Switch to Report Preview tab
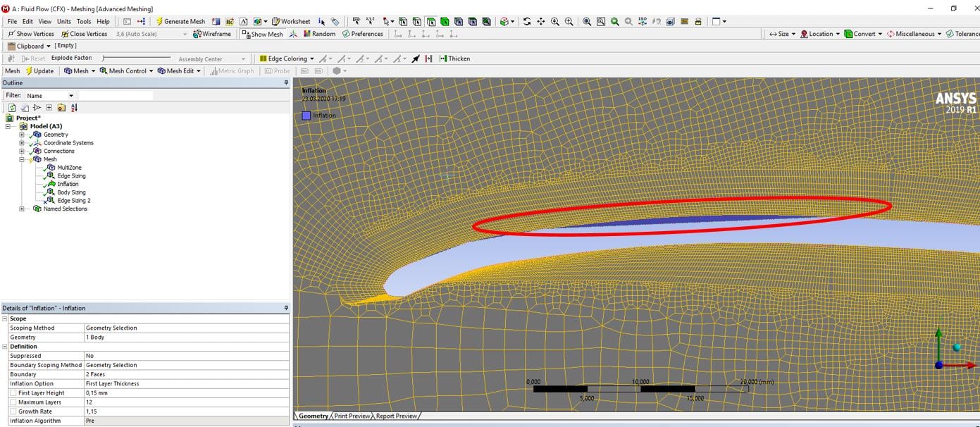Viewport: 980px width, 427px height. tap(396, 416)
